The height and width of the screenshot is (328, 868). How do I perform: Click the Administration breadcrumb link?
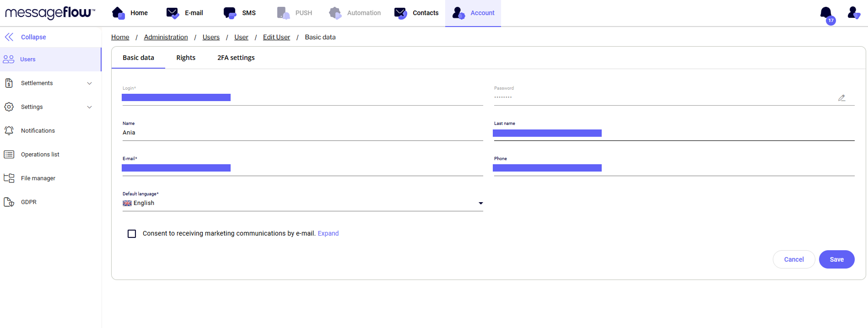pos(166,37)
